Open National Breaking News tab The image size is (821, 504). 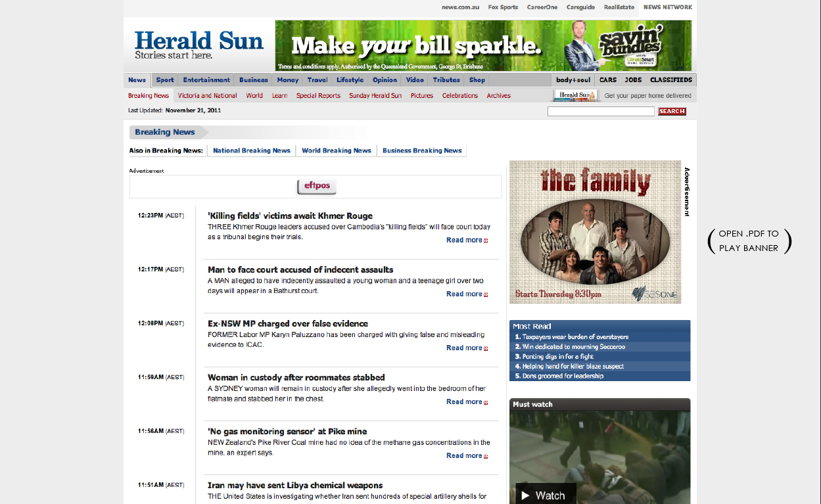tap(252, 150)
